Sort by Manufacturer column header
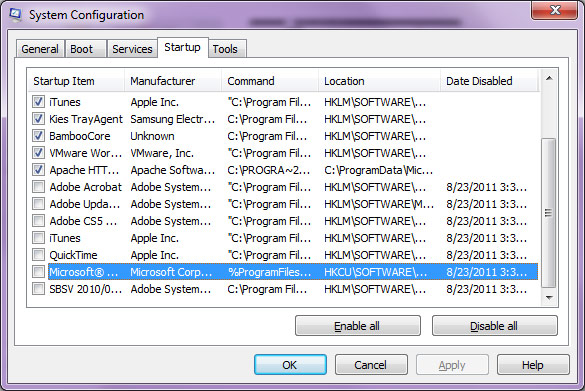Screen dimensions: 585x391 tap(173, 81)
